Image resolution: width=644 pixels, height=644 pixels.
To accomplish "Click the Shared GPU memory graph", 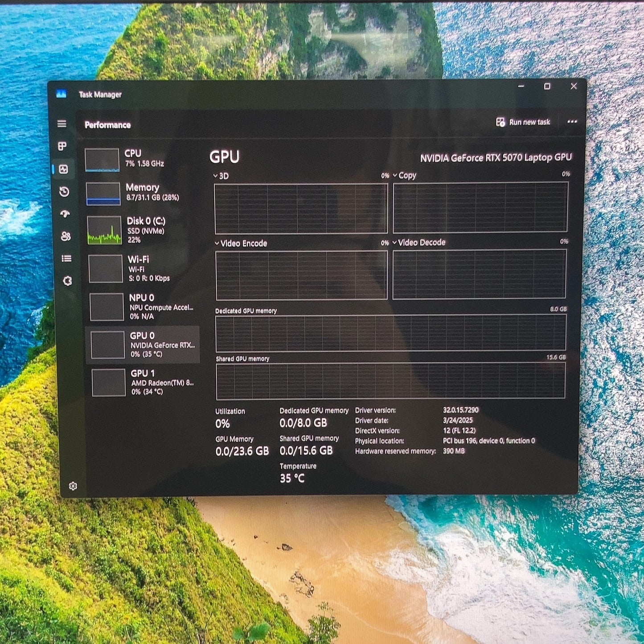I will tap(391, 381).
